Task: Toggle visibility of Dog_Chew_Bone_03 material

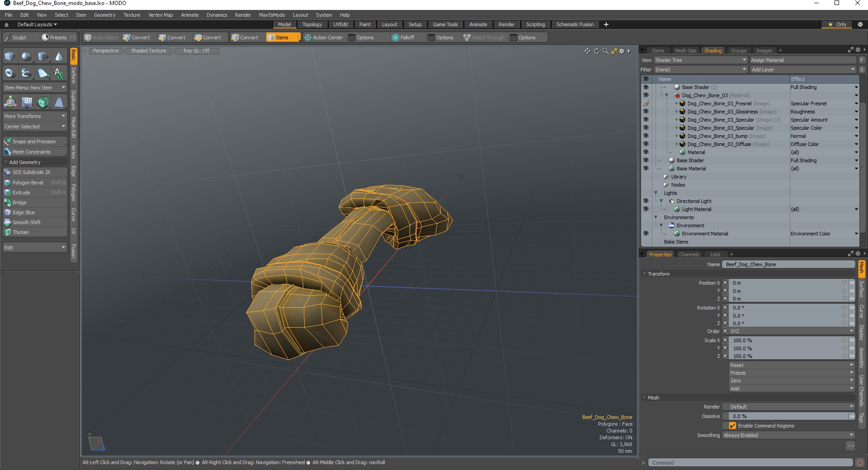Action: (x=646, y=95)
